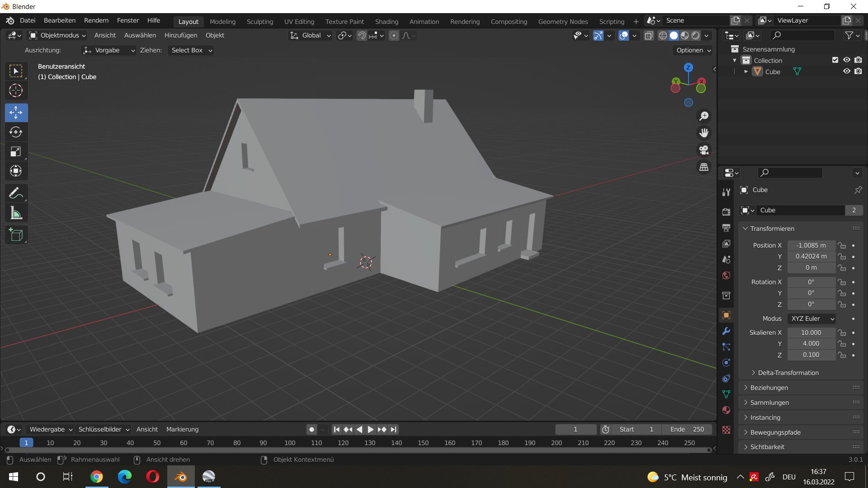
Task: Jump to timeline end button
Action: 393,429
